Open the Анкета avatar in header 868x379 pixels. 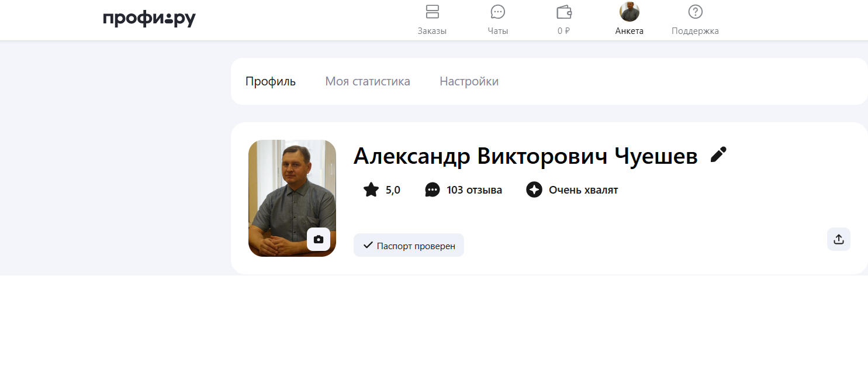[x=630, y=12]
